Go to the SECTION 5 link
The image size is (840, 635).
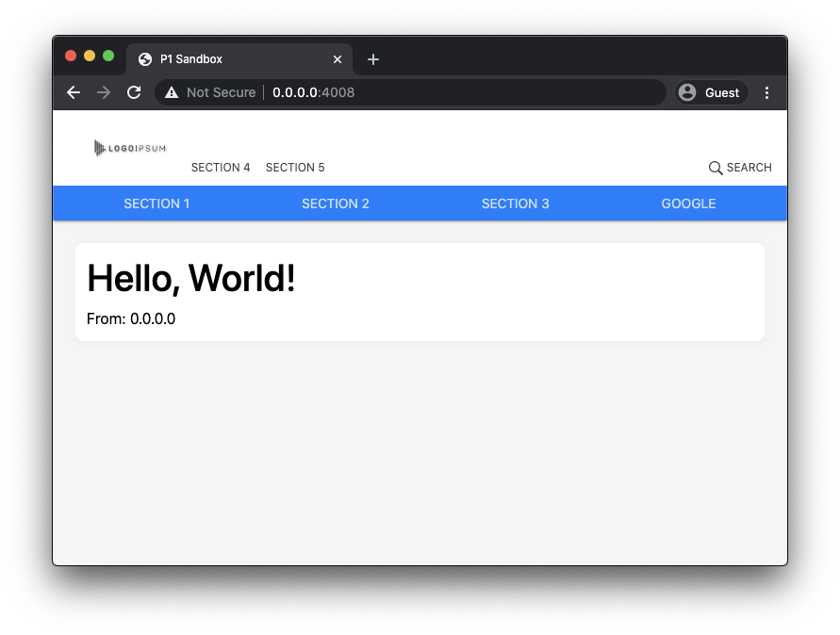(x=295, y=168)
